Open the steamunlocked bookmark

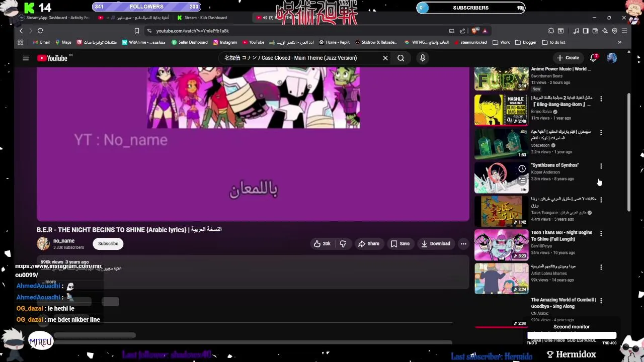[x=470, y=42]
